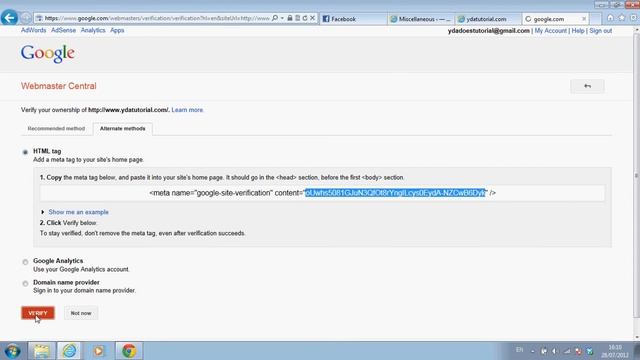Launch Google Chrome from the taskbar
The height and width of the screenshot is (360, 640).
pos(129,351)
